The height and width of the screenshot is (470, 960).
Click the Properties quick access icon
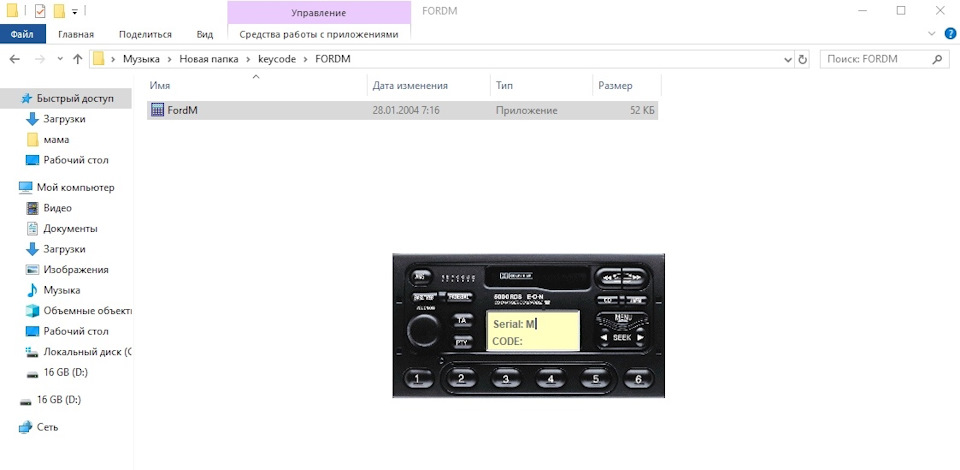(40, 11)
